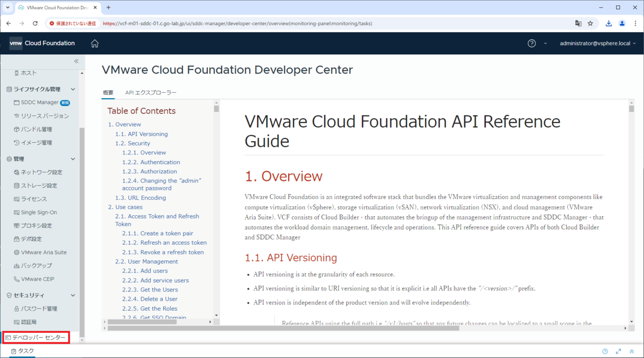
Task: Jump to 1.3. URL Encoding link
Action: pyautogui.click(x=141, y=198)
